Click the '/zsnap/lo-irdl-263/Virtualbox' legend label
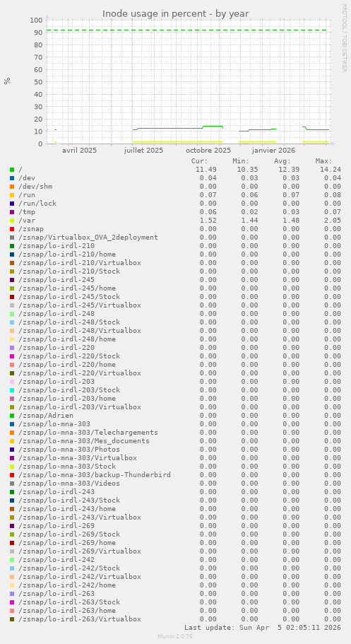This screenshot has height=644, width=351. tap(80, 619)
